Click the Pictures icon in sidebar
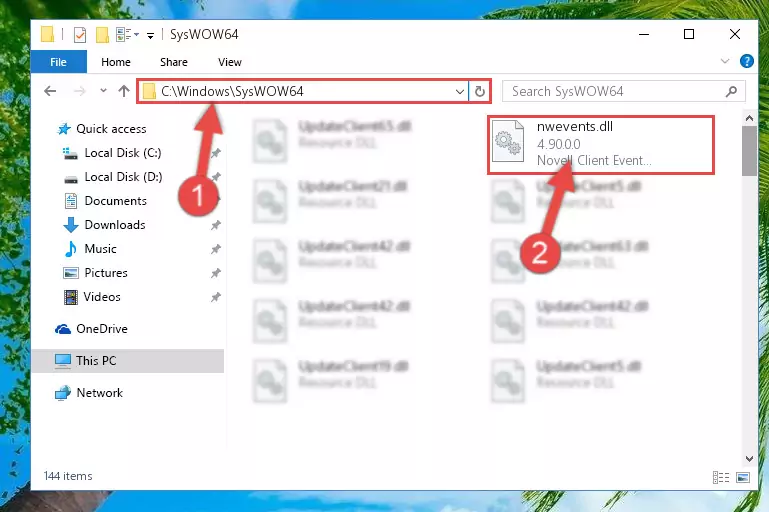 point(71,273)
